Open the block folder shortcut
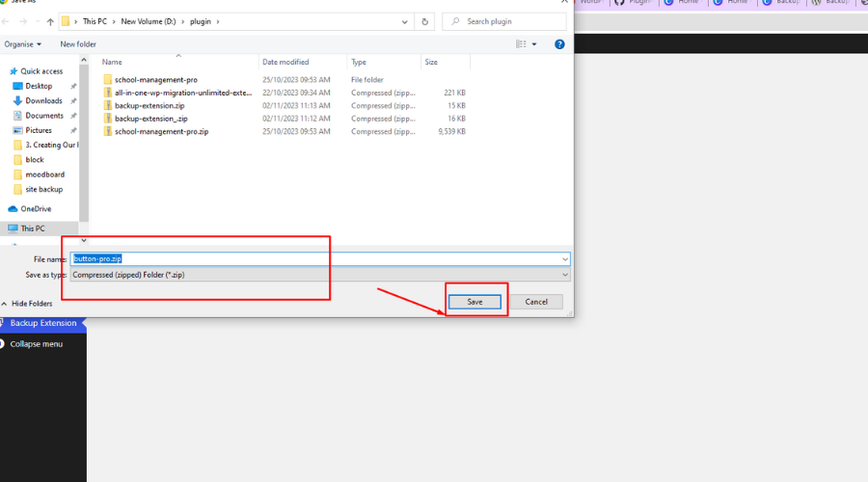 click(35, 160)
